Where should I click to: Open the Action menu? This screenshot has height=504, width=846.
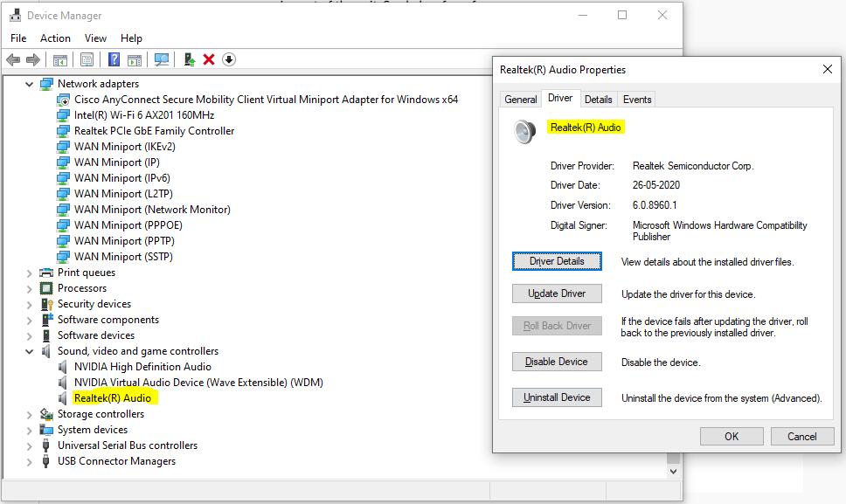click(x=55, y=38)
